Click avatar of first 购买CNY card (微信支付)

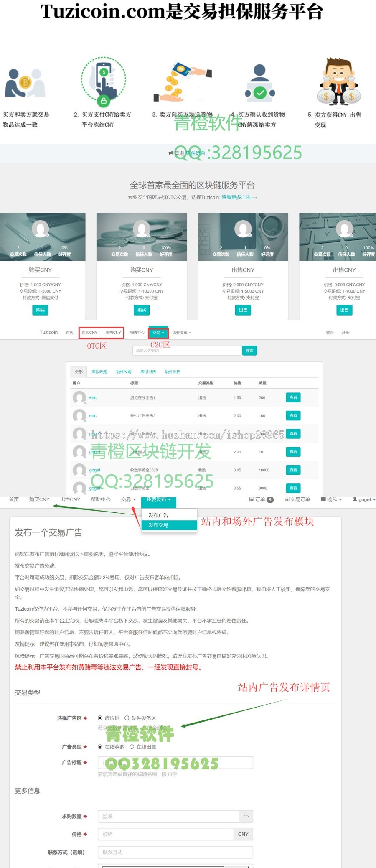pyautogui.click(x=41, y=229)
